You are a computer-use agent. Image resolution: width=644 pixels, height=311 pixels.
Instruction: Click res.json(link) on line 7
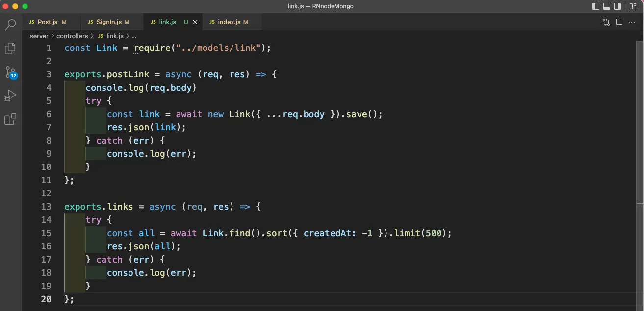point(144,127)
